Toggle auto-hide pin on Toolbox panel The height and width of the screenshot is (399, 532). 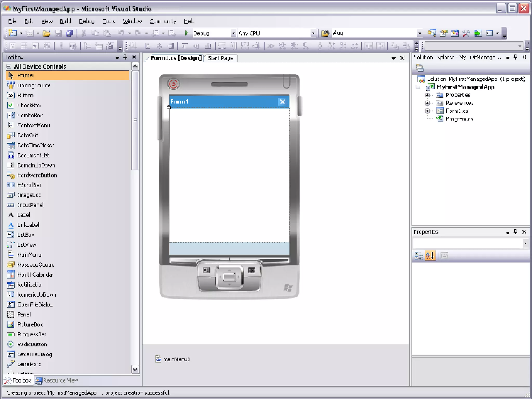[125, 57]
